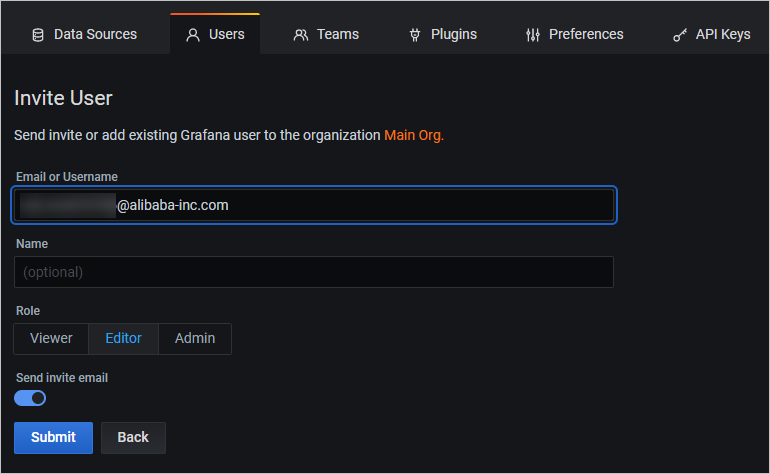Click the Data Sources database icon
The width and height of the screenshot is (770, 474).
(x=38, y=35)
